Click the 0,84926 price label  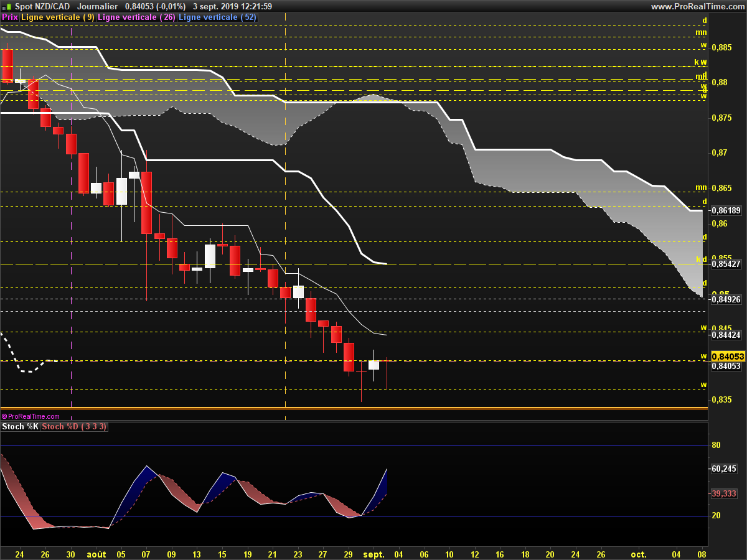tap(725, 300)
